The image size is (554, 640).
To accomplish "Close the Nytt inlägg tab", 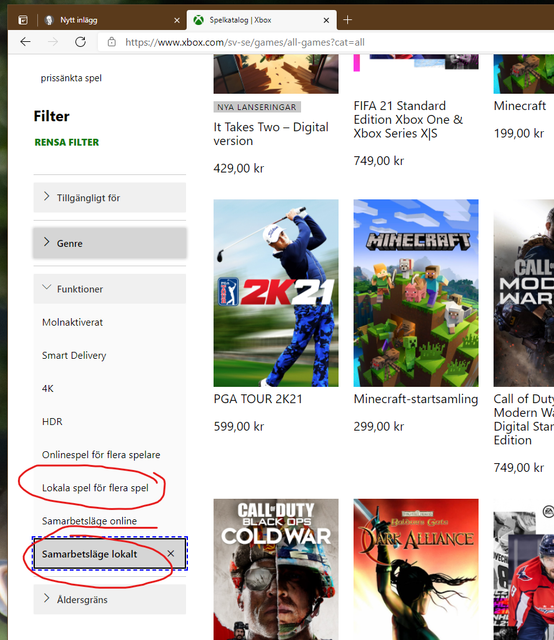I will tap(177, 20).
